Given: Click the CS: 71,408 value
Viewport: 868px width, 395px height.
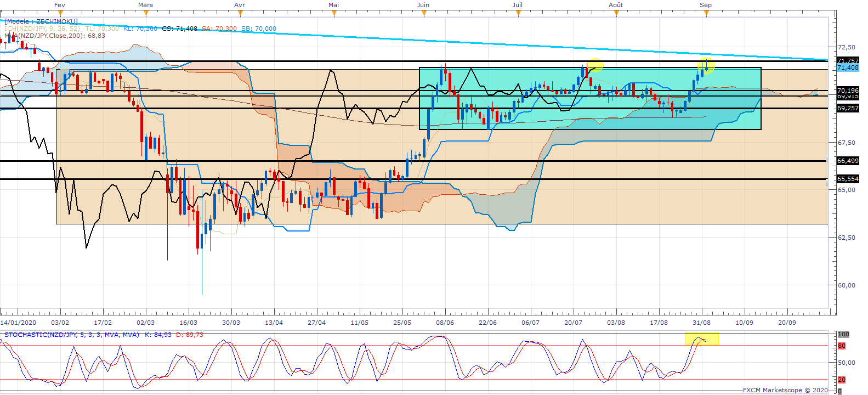Looking at the screenshot, I should [x=179, y=29].
